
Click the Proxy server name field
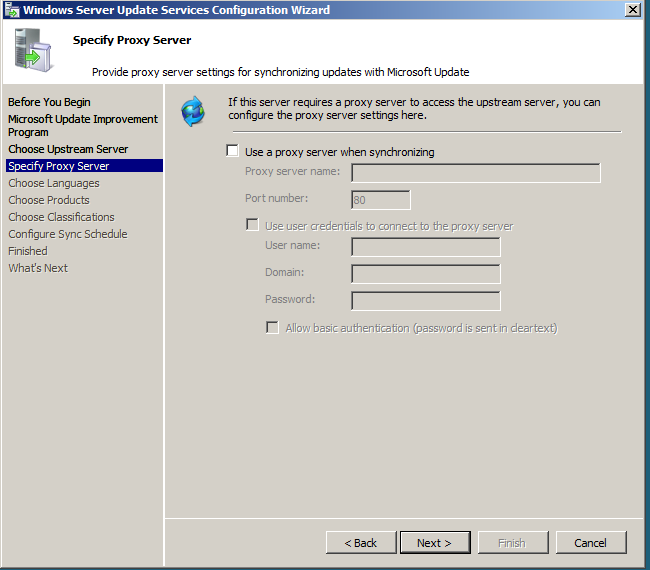pyautogui.click(x=475, y=173)
